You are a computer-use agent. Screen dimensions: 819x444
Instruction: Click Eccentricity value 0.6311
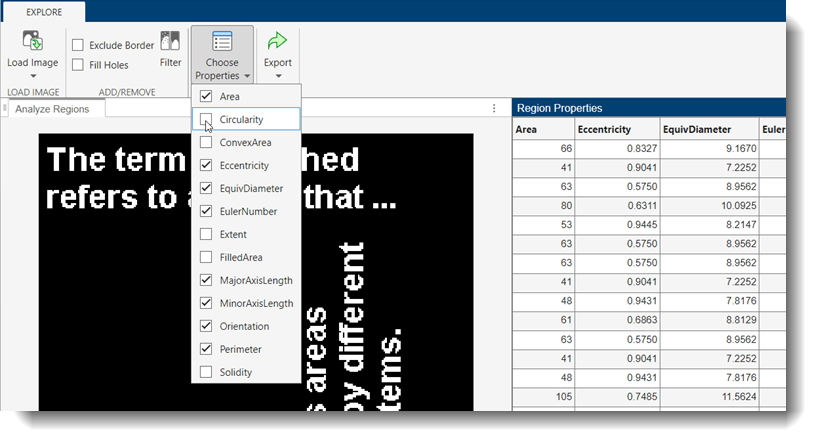click(617, 206)
